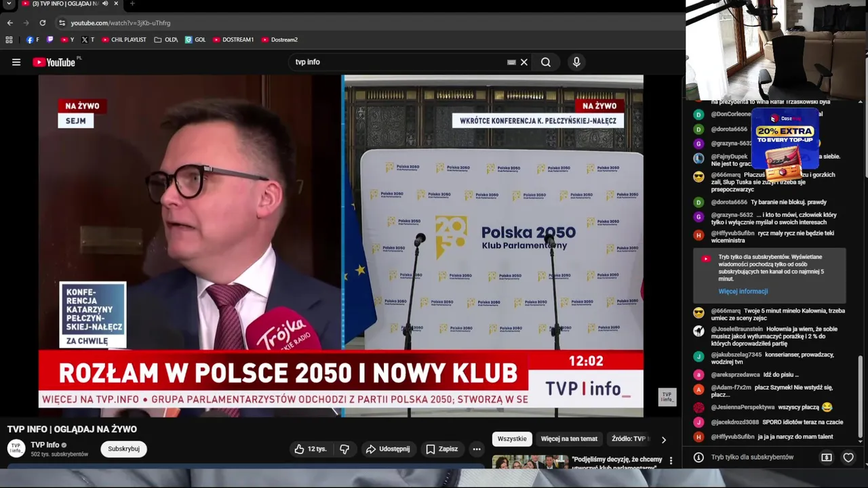Open the X bookmark labeled T

tap(87, 40)
